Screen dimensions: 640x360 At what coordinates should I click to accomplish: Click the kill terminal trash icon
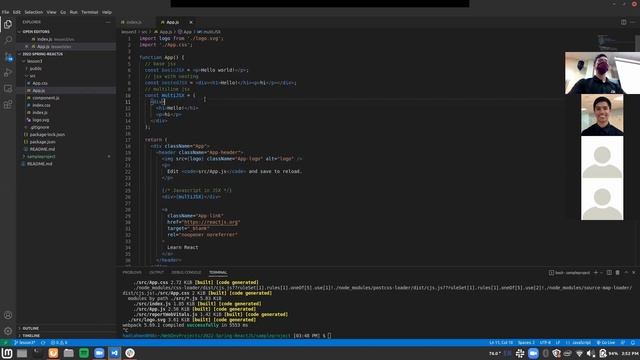618,273
